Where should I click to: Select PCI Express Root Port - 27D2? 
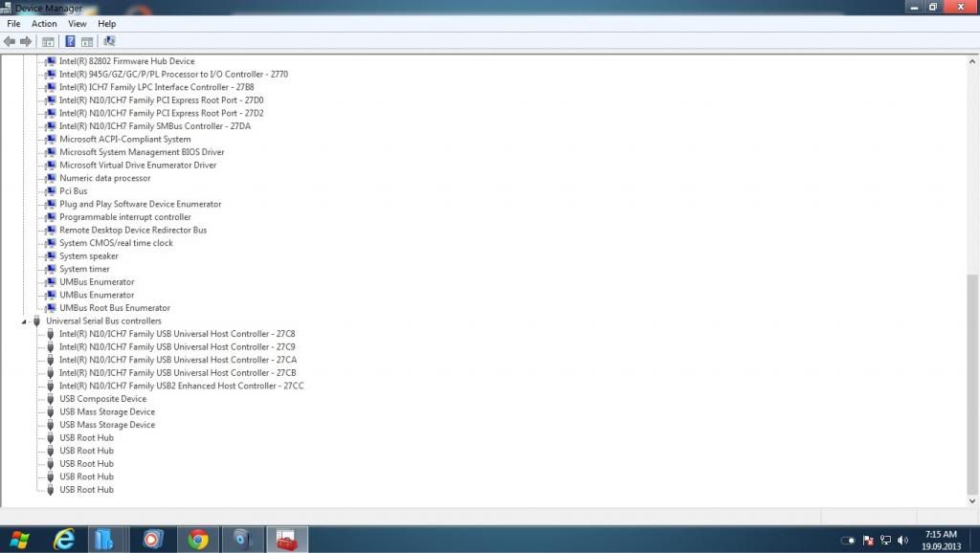point(161,113)
